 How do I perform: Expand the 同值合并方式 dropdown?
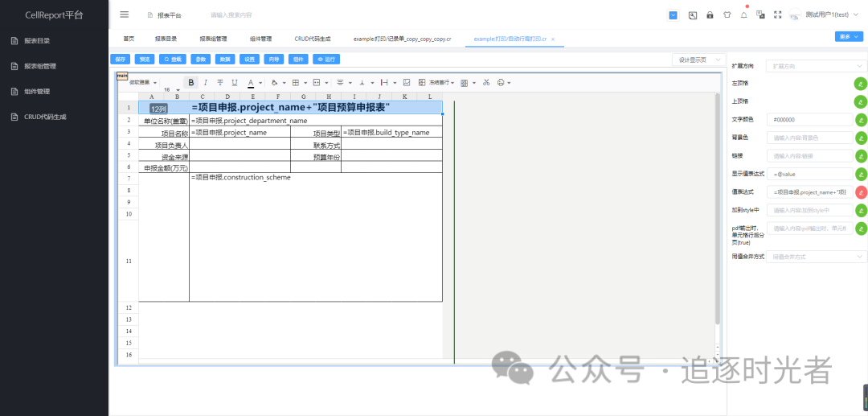815,257
